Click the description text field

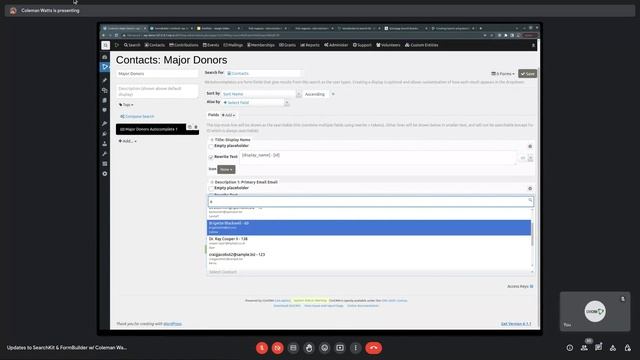(x=157, y=91)
